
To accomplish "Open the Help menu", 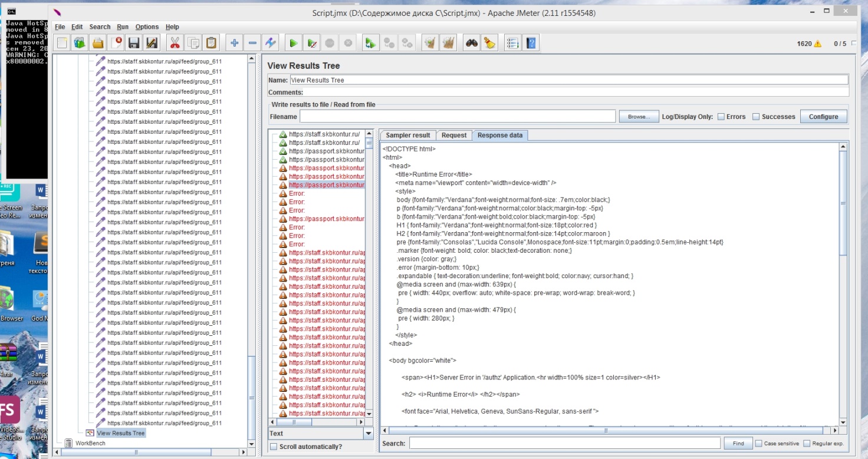I will [x=172, y=27].
